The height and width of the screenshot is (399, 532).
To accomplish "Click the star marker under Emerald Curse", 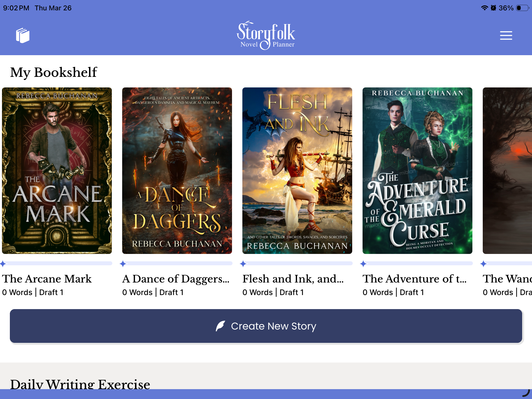I will [x=363, y=264].
